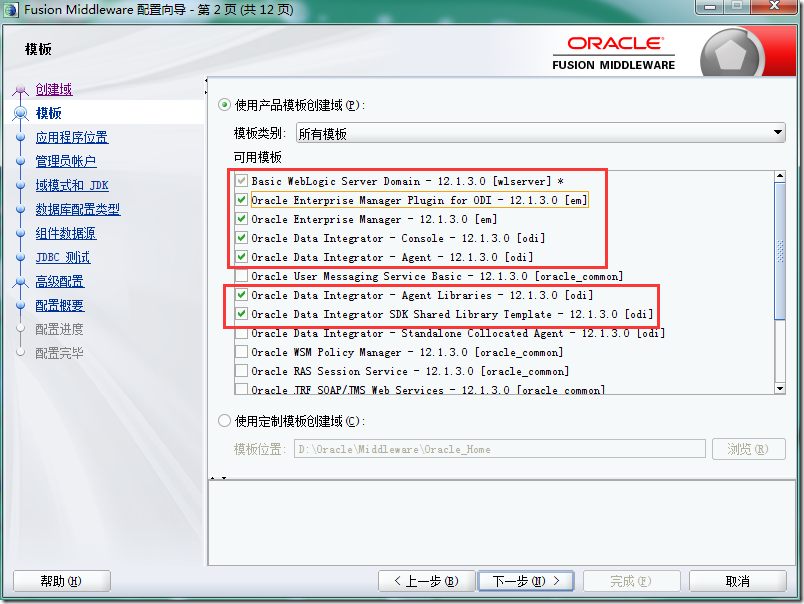Click the 浏览 browse button
804x604 pixels.
click(749, 449)
